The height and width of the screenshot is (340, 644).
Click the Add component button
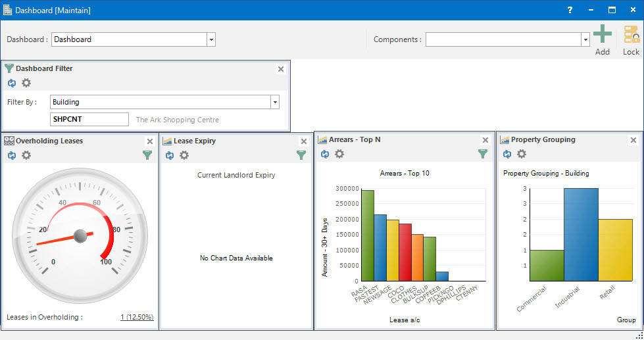coord(602,39)
